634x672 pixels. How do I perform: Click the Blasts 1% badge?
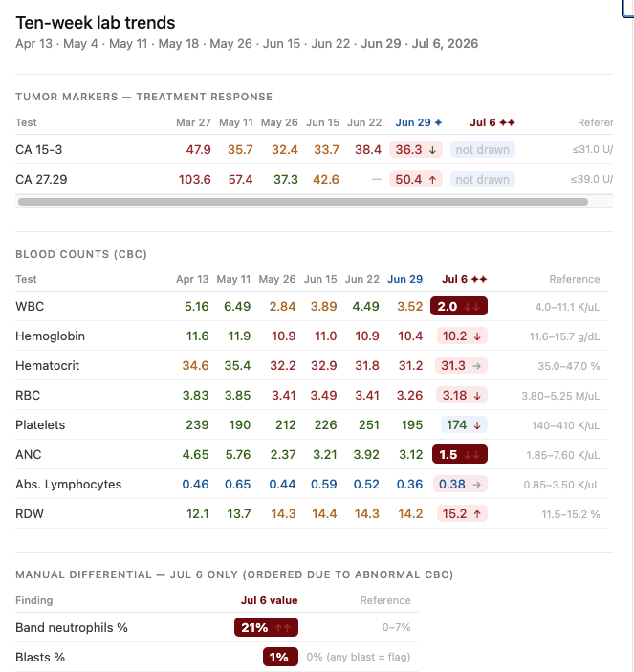tap(280, 657)
